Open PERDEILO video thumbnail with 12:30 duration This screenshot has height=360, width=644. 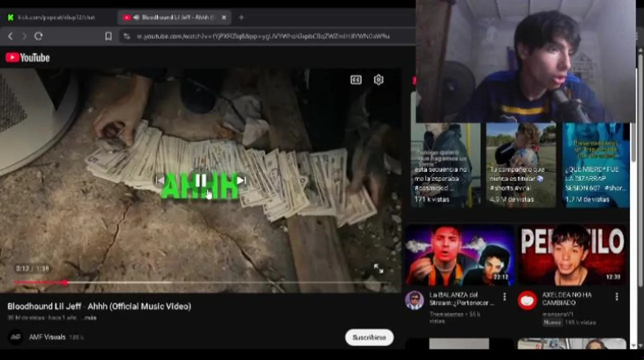pos(571,255)
